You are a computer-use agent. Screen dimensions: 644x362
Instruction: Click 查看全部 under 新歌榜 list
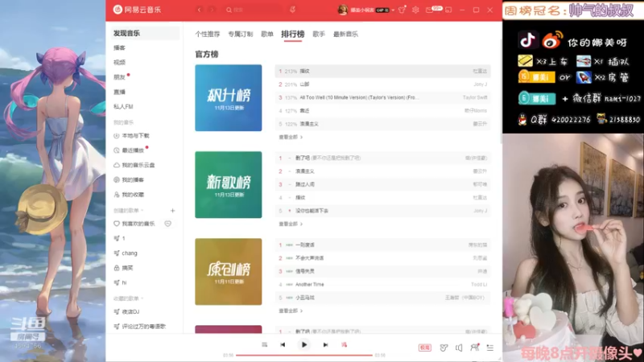click(291, 224)
